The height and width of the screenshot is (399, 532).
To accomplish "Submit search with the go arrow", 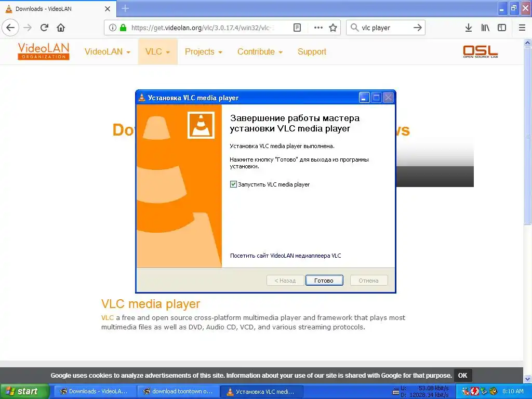I will coord(418,28).
